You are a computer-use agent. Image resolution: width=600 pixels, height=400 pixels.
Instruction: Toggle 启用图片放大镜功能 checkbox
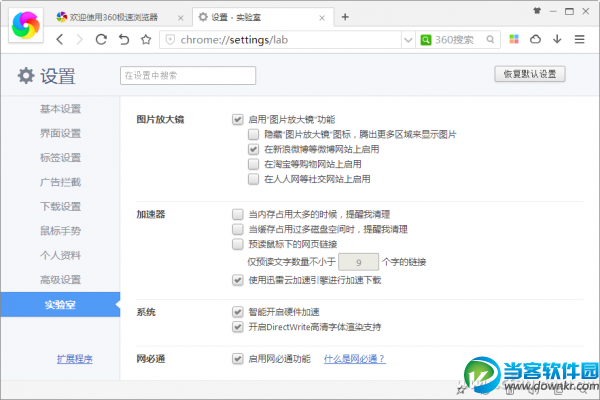[238, 119]
